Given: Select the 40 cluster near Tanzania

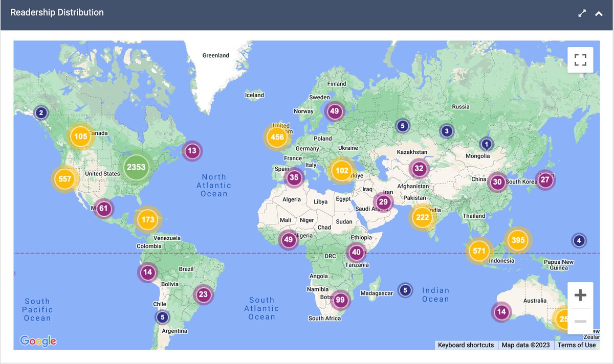Looking at the screenshot, I should tap(356, 252).
